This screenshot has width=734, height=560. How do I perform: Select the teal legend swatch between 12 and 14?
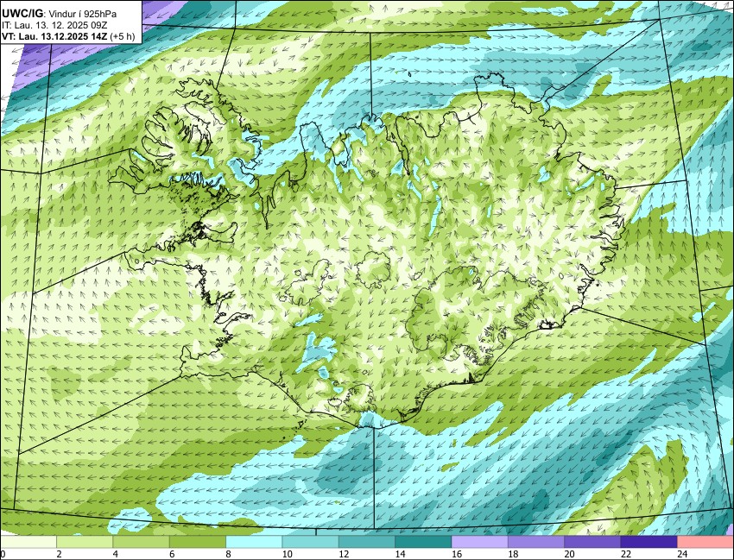pos(367,542)
